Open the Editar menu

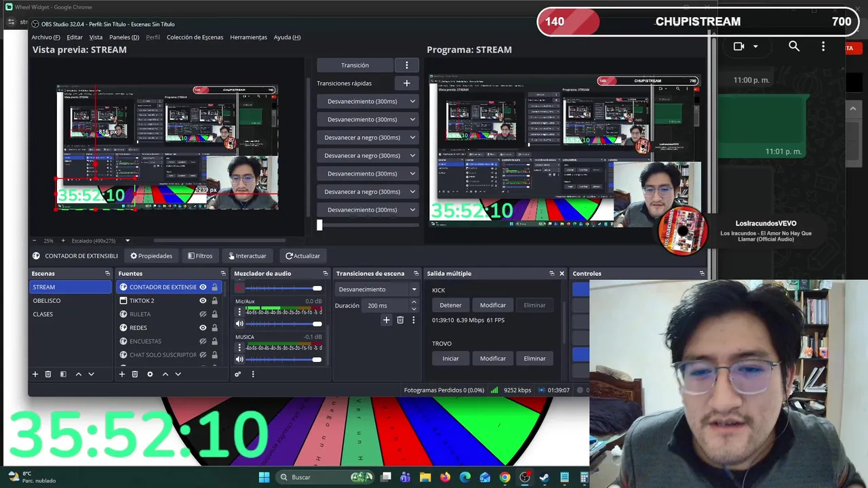[x=75, y=37]
